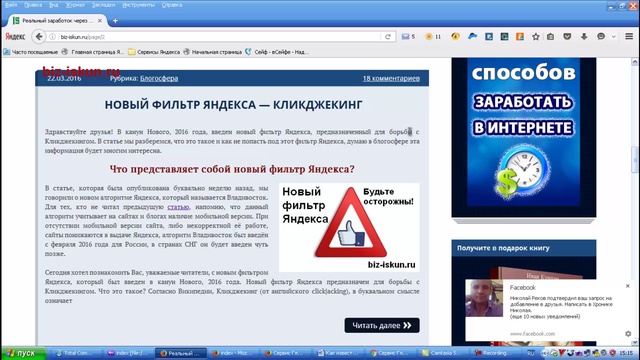Click the system clock showing 15:15
This screenshot has width=640, height=360.
click(626, 353)
